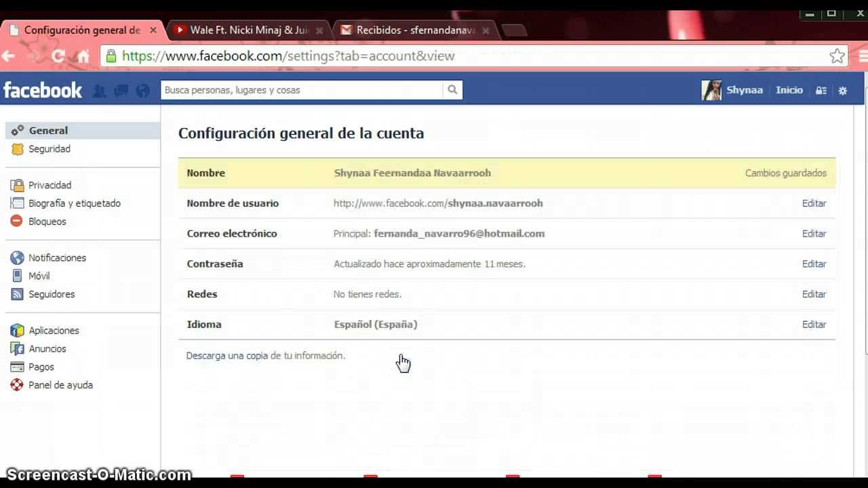Open the browser home page icon
868x488 pixels.
click(x=83, y=56)
